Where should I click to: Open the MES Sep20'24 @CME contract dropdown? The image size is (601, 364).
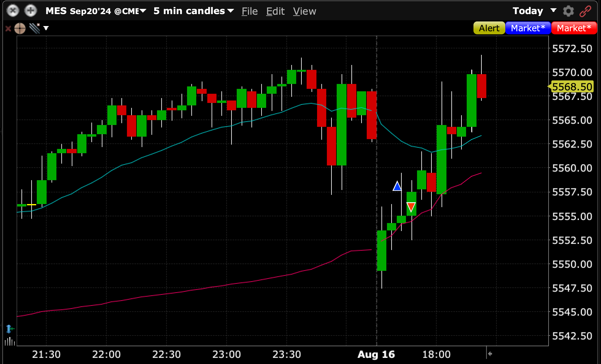click(96, 11)
